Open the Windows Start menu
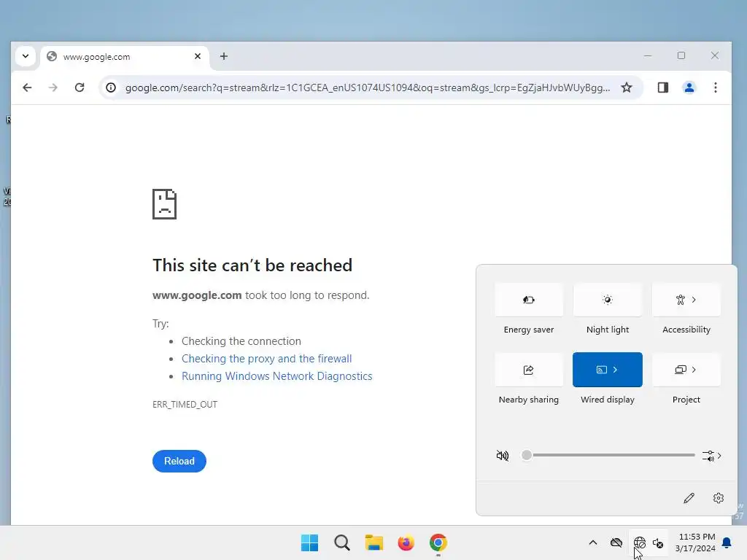This screenshot has width=747, height=560. pyautogui.click(x=309, y=542)
